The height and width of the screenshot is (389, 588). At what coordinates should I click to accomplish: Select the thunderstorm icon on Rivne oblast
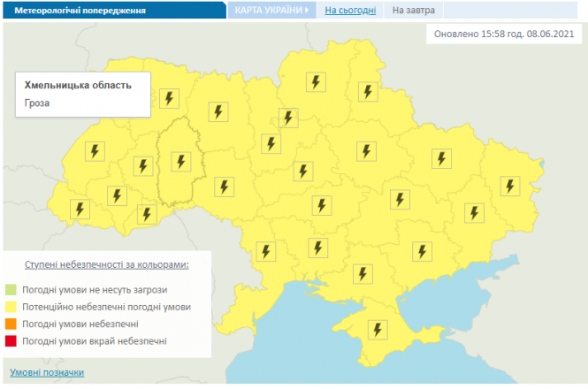point(169,99)
